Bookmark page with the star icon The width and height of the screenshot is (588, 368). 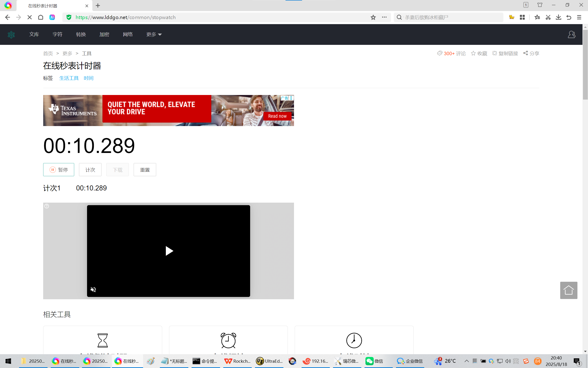click(x=373, y=17)
